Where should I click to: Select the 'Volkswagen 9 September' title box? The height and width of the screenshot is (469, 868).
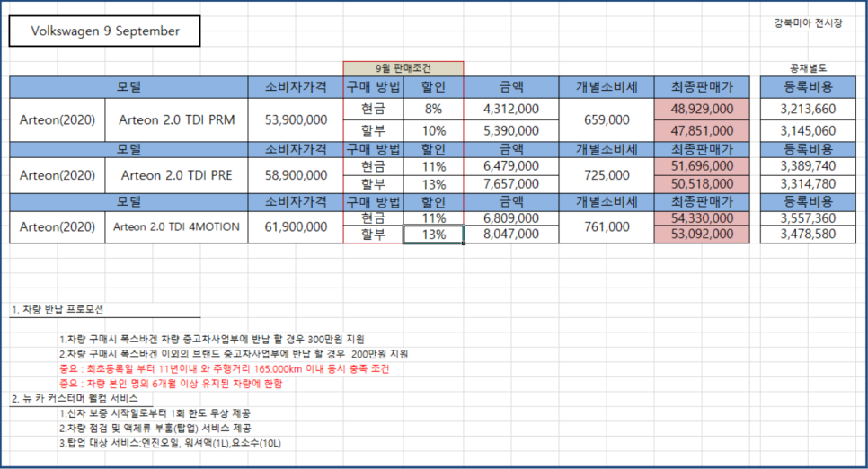pyautogui.click(x=104, y=31)
